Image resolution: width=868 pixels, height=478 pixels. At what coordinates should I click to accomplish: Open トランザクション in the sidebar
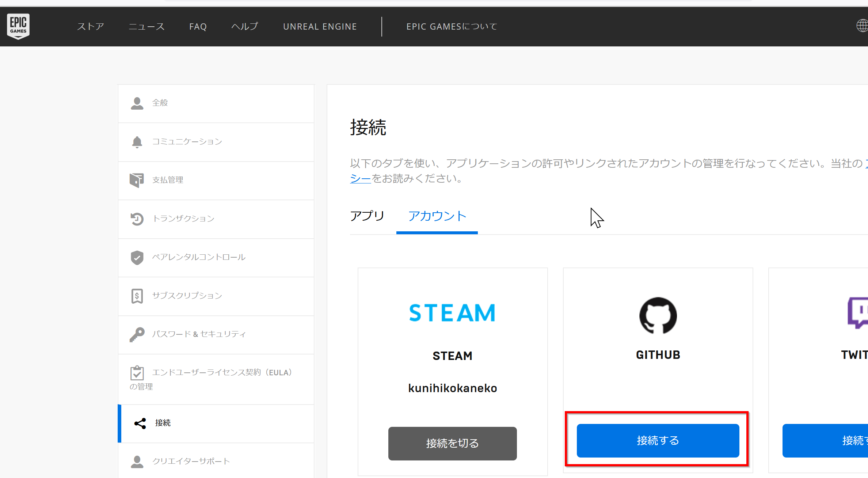tap(216, 219)
